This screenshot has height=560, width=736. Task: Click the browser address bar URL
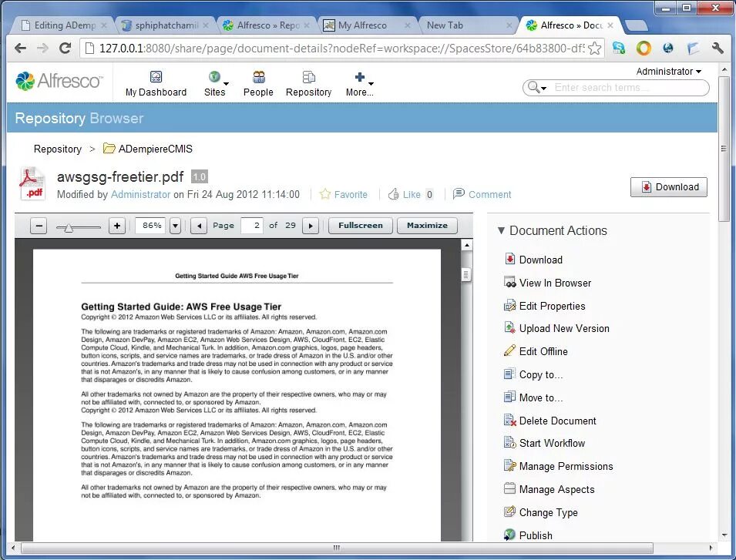(x=341, y=49)
